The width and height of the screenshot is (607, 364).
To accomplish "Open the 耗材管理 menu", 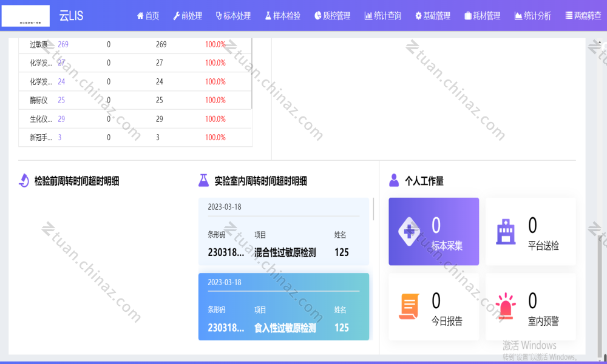I will coord(483,16).
